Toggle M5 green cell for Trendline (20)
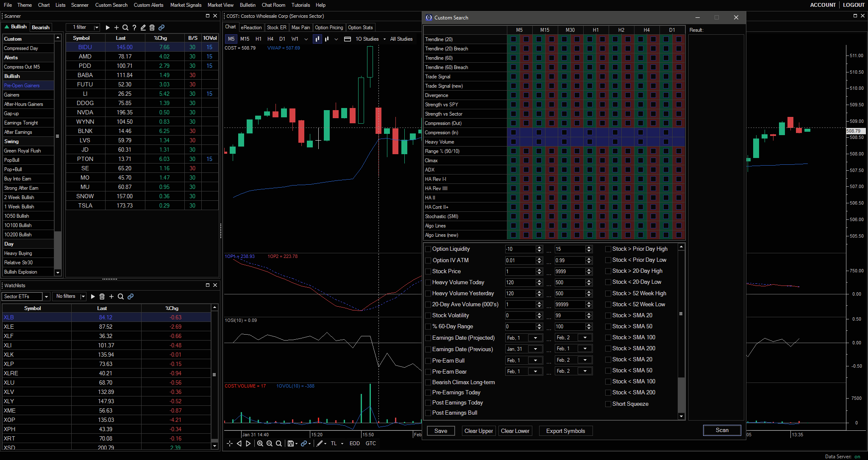Screen dimensions: 868x460 tap(514, 39)
